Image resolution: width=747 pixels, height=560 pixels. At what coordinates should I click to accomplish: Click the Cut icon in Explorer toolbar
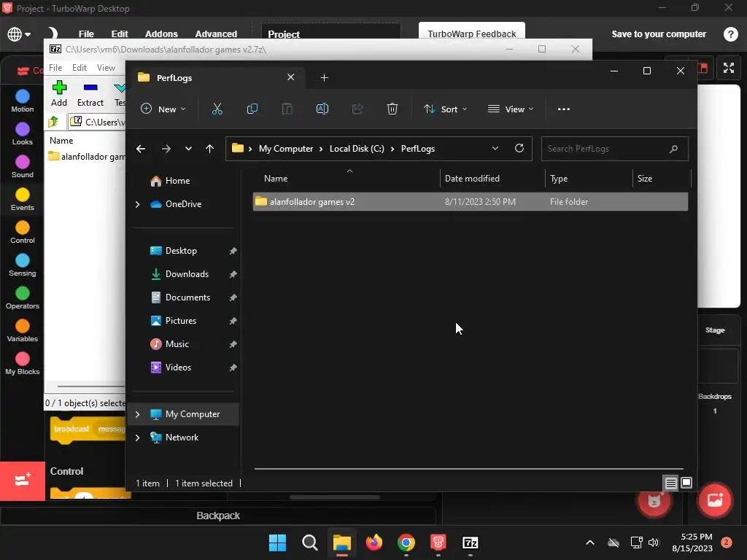click(x=217, y=109)
